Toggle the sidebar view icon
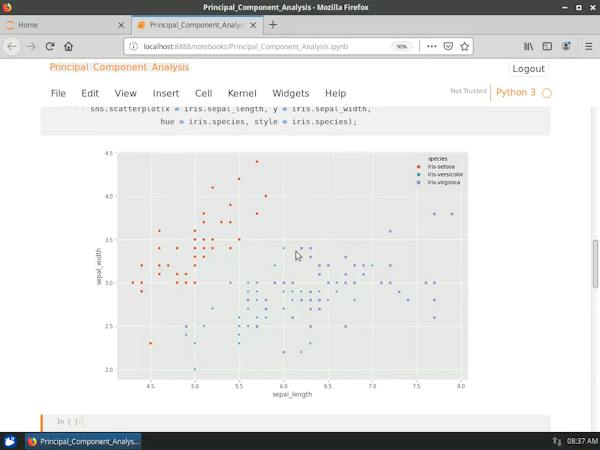Viewport: 600px width, 450px height. [547, 47]
